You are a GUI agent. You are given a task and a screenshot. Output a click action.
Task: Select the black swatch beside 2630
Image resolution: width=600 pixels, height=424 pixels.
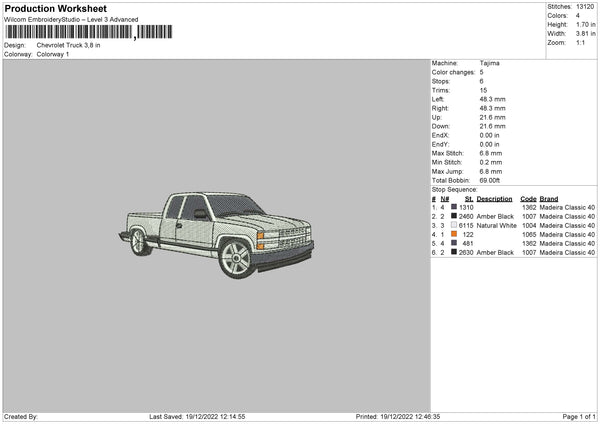454,252
